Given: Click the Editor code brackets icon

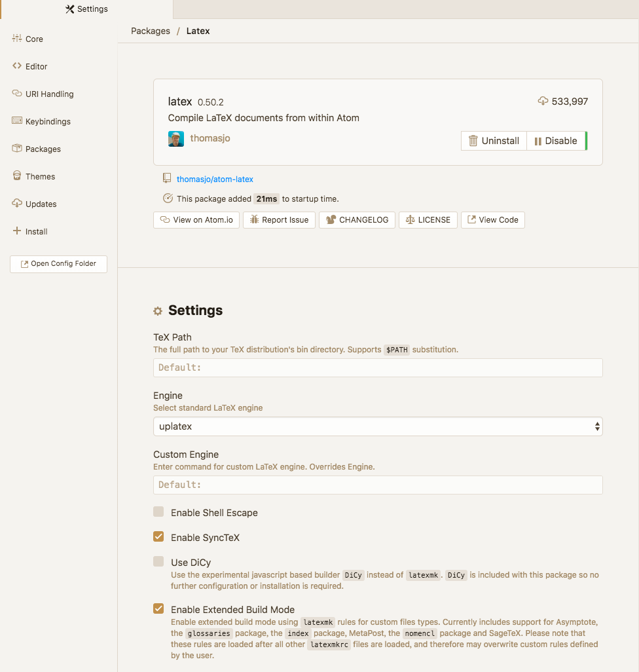Looking at the screenshot, I should click(x=17, y=66).
